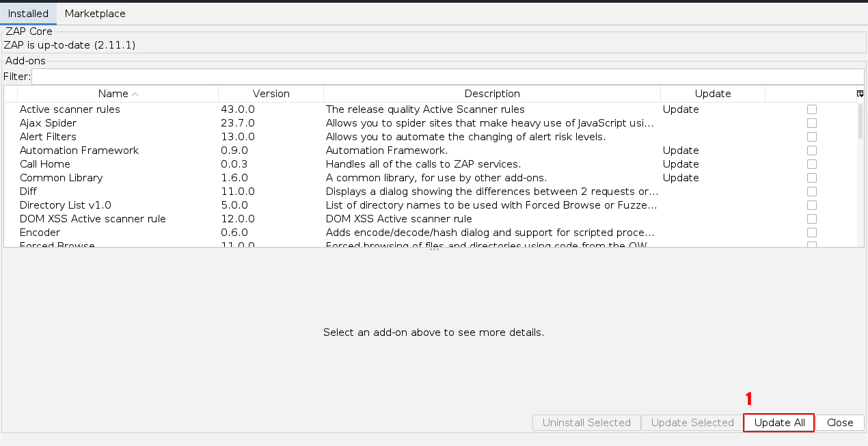This screenshot has width=868, height=446.
Task: Check the Active scanner rules checkbox
Action: click(x=812, y=109)
